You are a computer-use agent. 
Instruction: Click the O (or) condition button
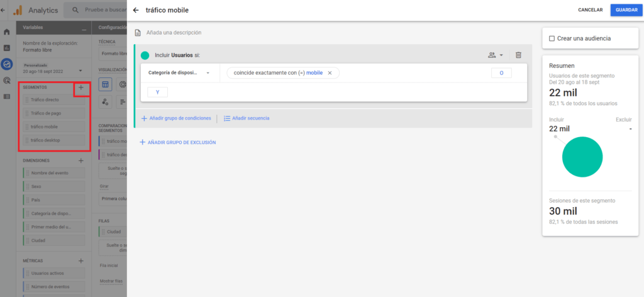(501, 73)
